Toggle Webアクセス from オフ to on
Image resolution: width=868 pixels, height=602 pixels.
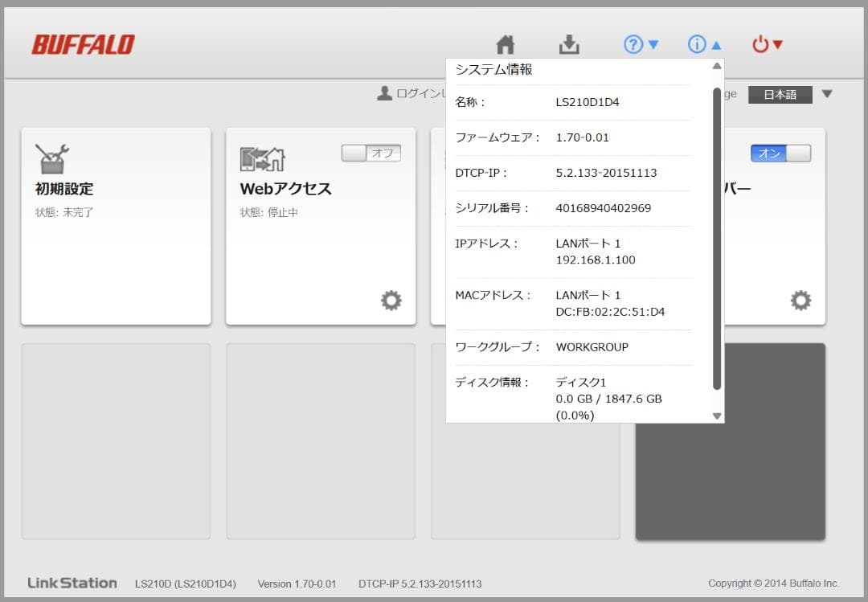tap(371, 153)
